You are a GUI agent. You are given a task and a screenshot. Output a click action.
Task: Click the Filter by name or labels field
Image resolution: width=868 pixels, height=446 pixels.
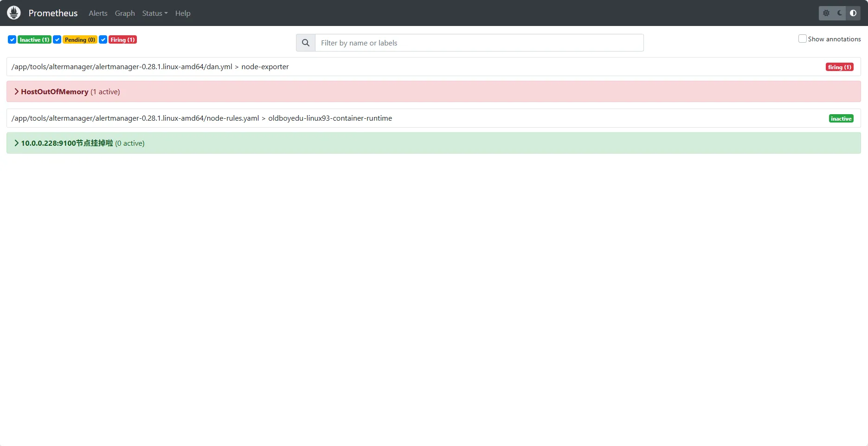pyautogui.click(x=478, y=42)
